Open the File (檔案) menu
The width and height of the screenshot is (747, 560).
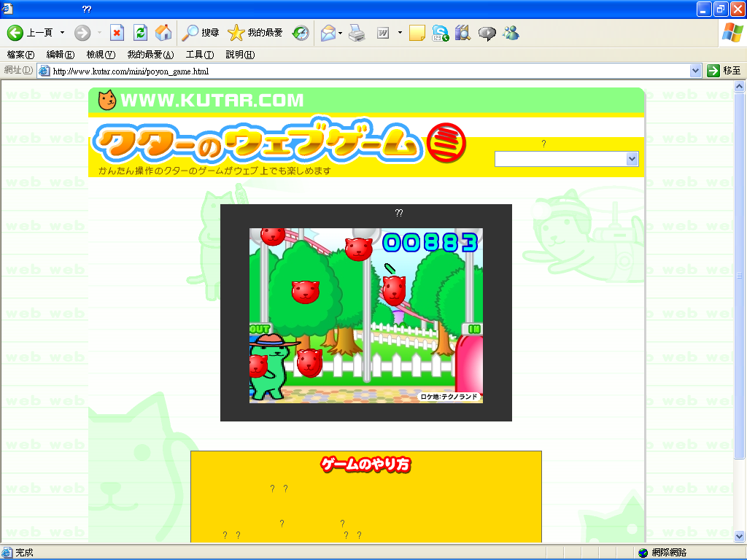click(x=20, y=55)
